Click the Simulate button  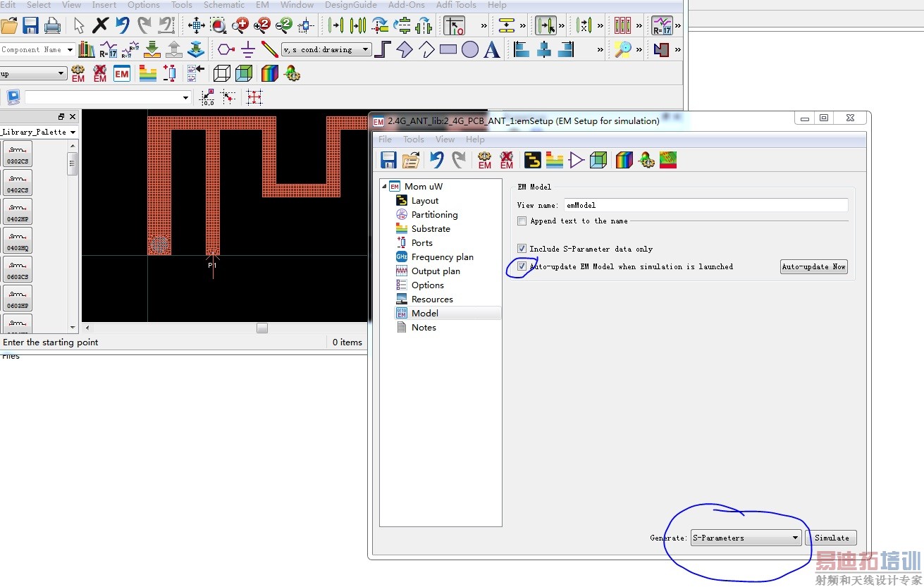pos(832,538)
